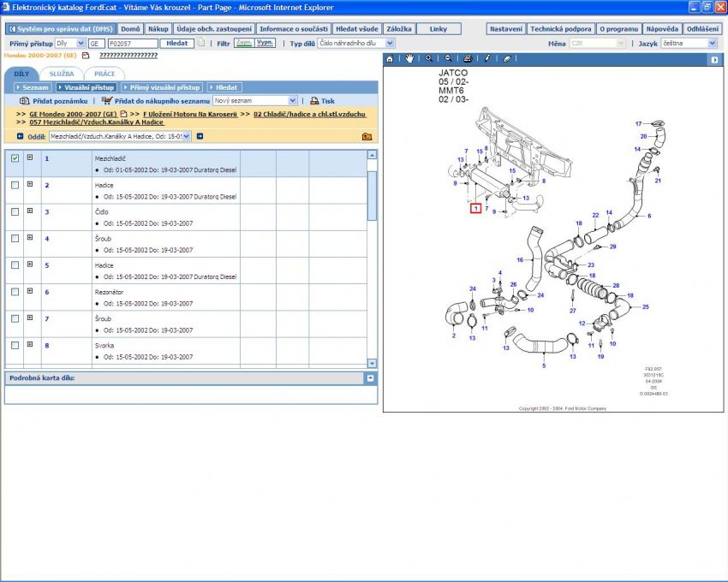Reset diagram with the home icon

[x=390, y=58]
